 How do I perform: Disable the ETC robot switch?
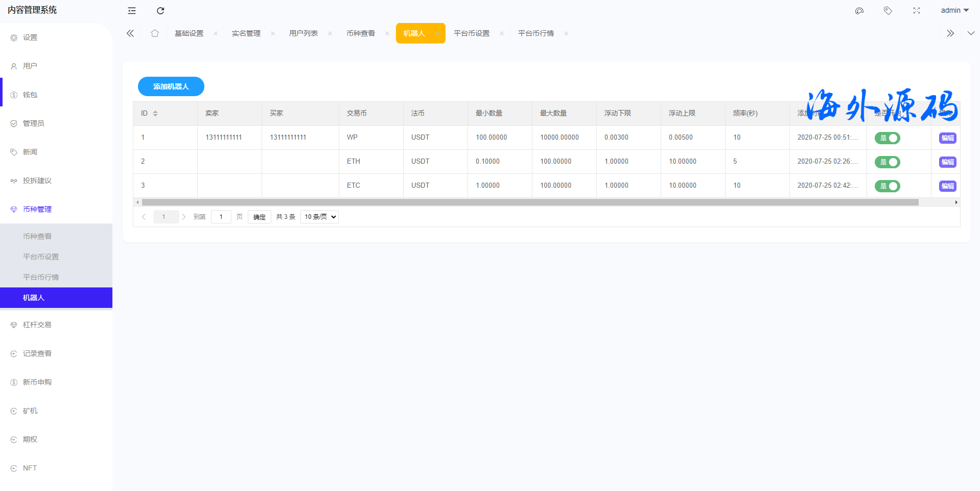[888, 186]
